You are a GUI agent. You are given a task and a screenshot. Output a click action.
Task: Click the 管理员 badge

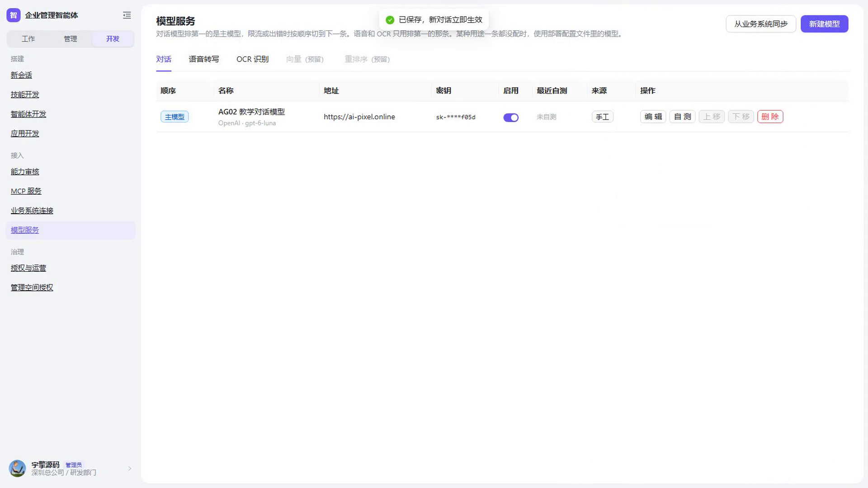tap(74, 465)
